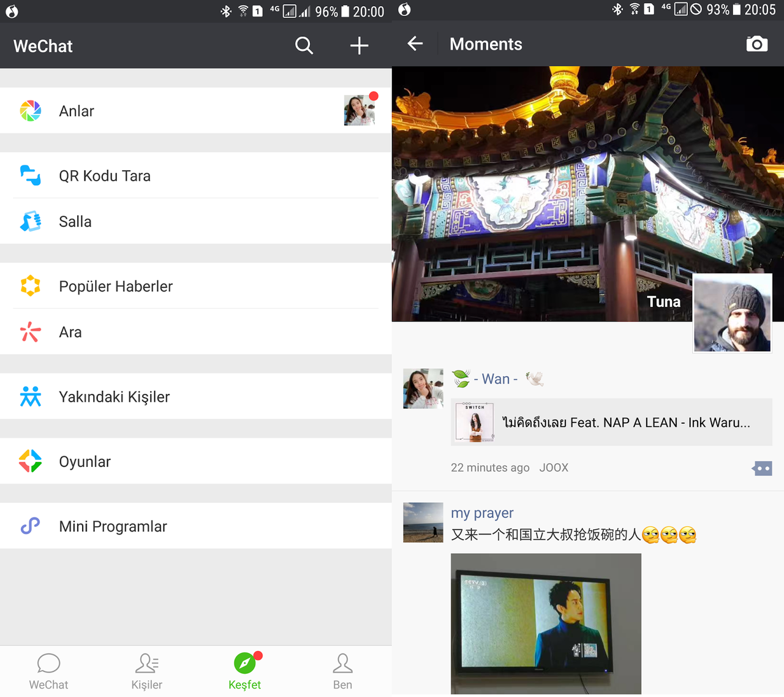
Task: Select QR Kodu Tara to scan a code
Action: coord(105,176)
